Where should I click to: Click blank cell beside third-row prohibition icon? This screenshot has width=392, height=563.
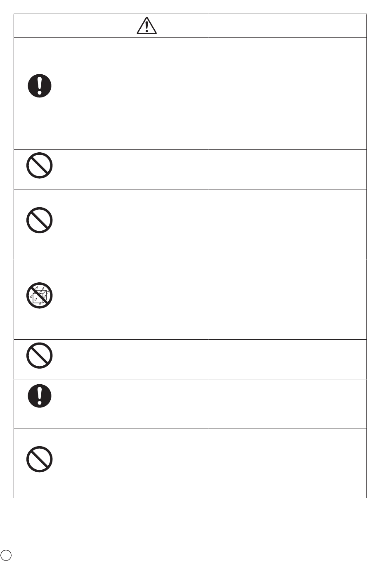point(215,224)
